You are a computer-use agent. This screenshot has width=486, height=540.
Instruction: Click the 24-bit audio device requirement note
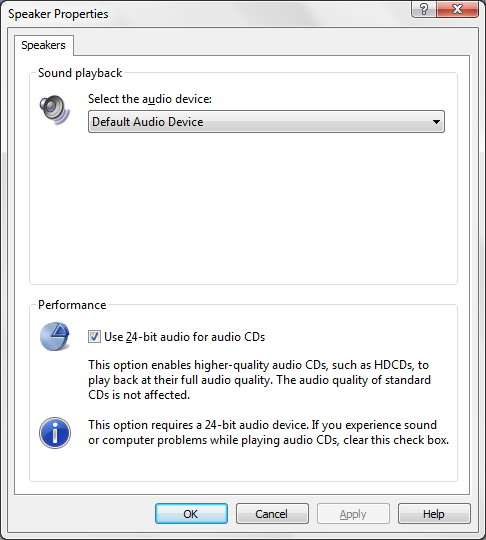pyautogui.click(x=269, y=433)
